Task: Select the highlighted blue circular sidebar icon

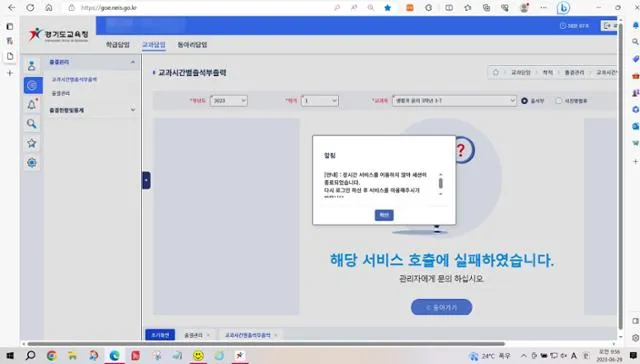Action: pyautogui.click(x=33, y=85)
